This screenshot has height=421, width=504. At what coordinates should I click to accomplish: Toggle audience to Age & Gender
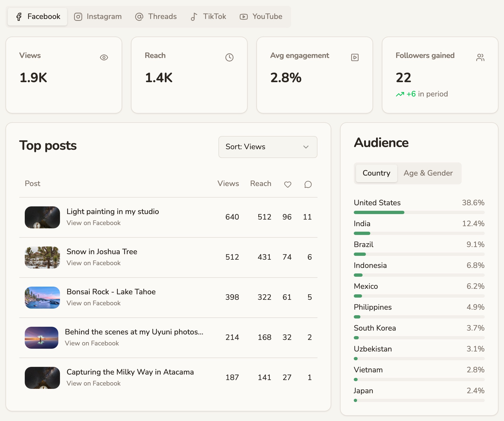pos(428,173)
